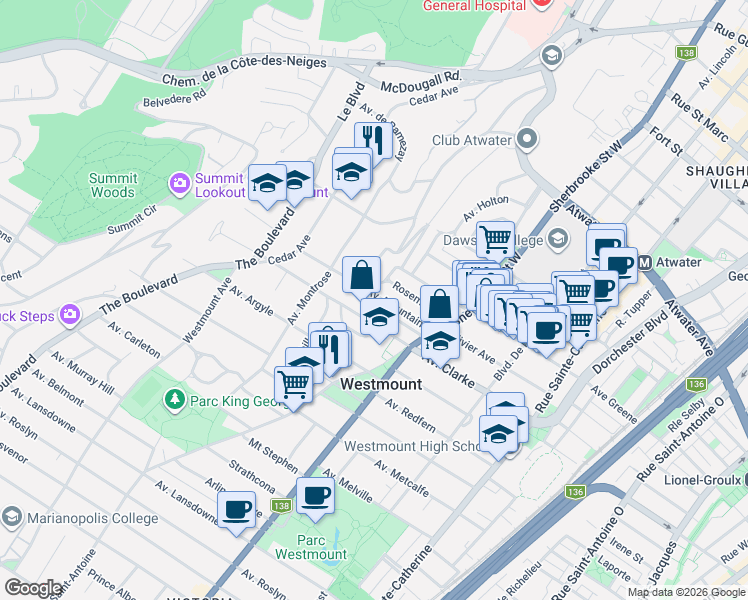
Task: Select the Av. Argyle street label
Action: 251,300
